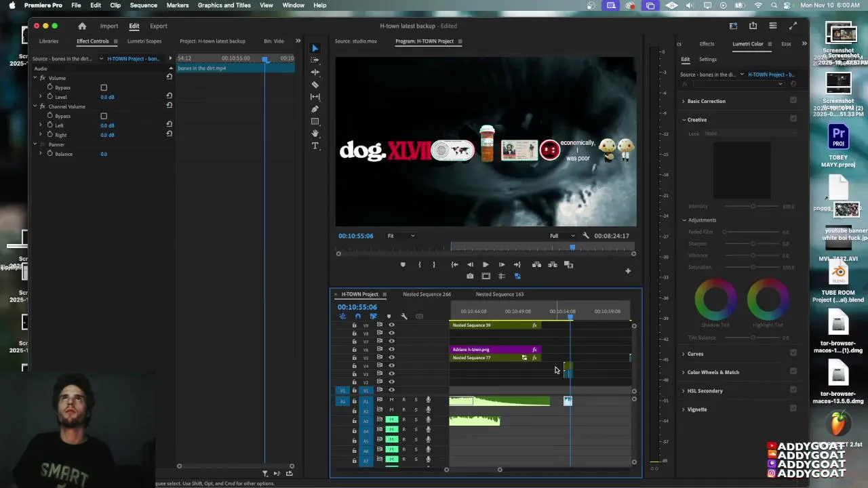This screenshot has height=488, width=868.
Task: Toggle Linked Selection in timeline
Action: click(x=373, y=317)
